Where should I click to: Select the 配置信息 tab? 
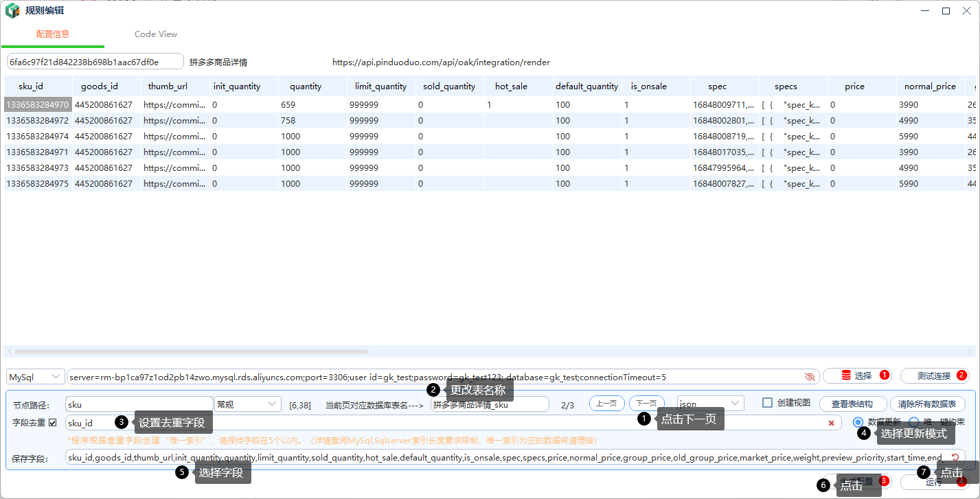pos(53,34)
